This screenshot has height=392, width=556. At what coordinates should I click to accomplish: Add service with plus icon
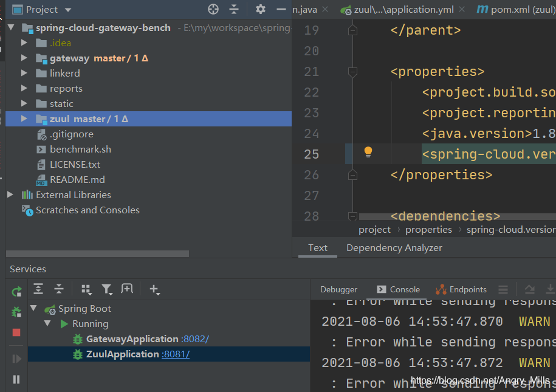pos(154,289)
